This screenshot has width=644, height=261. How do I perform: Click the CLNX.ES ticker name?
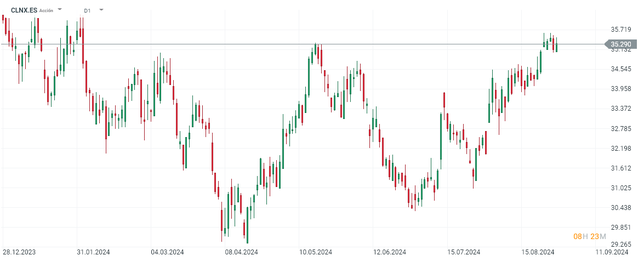point(24,10)
